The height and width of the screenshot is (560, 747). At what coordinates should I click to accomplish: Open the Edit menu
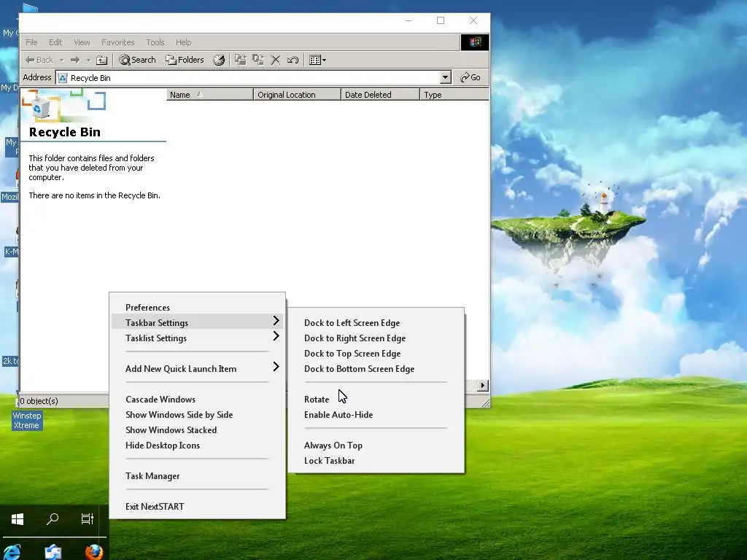[55, 42]
